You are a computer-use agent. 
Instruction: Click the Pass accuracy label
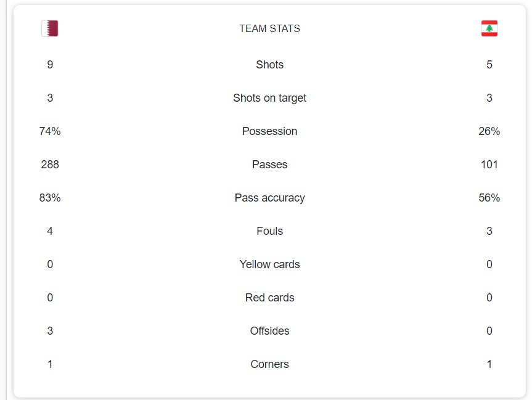269,198
